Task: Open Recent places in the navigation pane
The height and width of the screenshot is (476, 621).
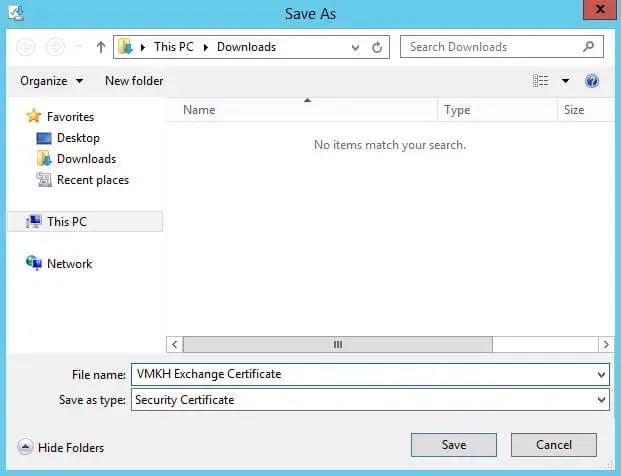Action: coord(93,180)
